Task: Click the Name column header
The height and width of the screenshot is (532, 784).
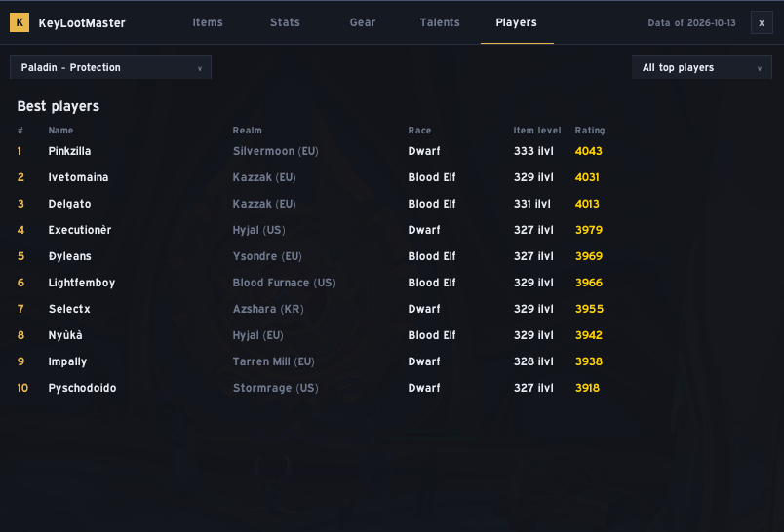Action: point(60,131)
